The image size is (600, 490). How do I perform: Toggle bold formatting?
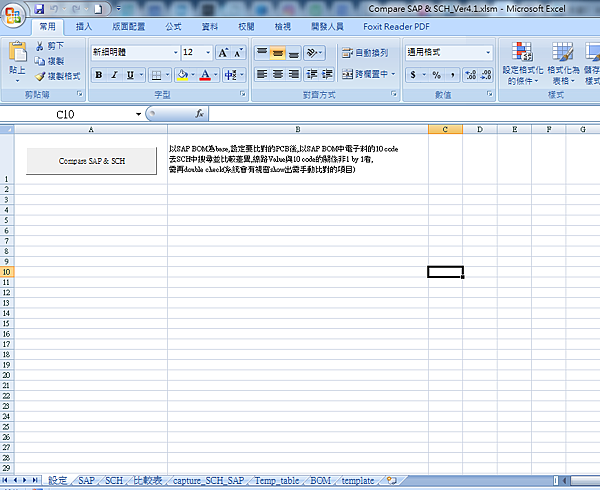pos(99,75)
